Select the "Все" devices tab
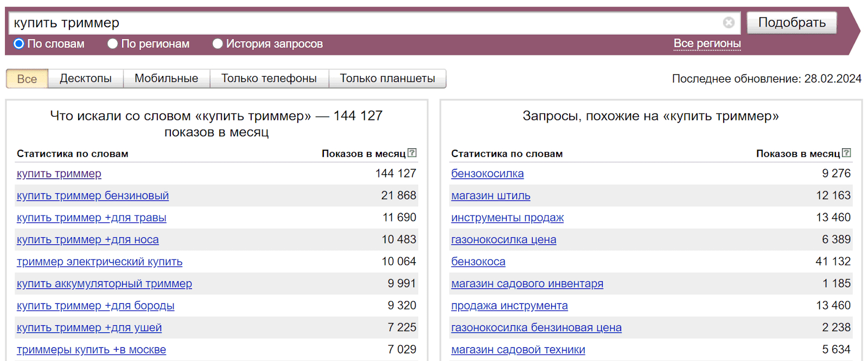Image resolution: width=868 pixels, height=361 pixels. coord(27,79)
